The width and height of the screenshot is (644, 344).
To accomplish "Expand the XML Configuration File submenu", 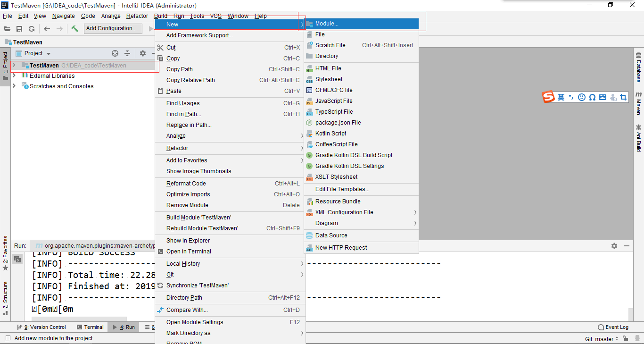I will pos(361,212).
